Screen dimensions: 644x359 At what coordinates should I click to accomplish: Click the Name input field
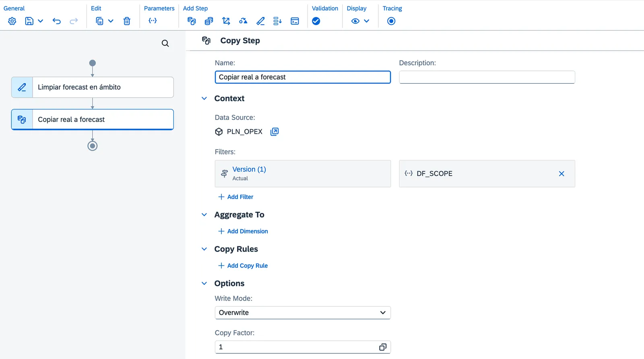(303, 77)
